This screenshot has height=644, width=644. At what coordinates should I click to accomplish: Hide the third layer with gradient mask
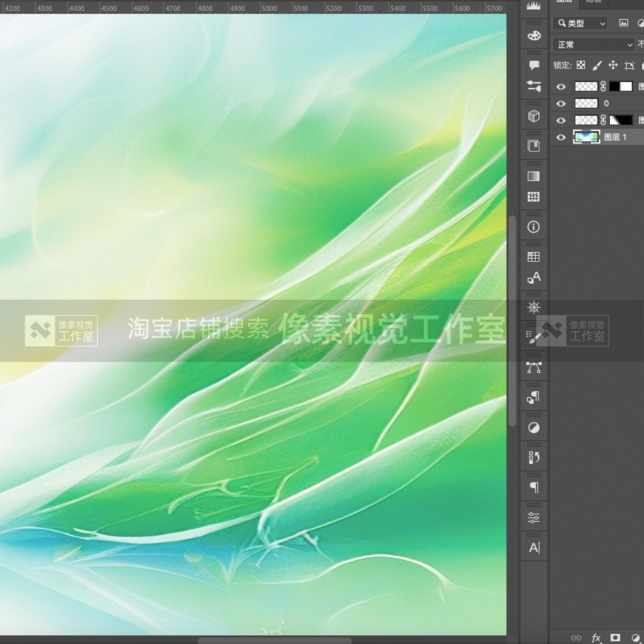[x=561, y=121]
